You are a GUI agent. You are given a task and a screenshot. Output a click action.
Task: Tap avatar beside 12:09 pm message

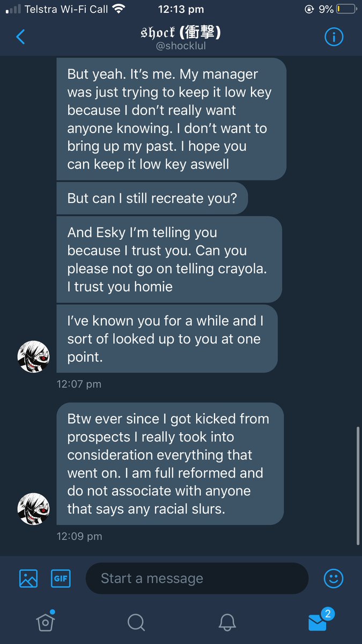click(34, 508)
